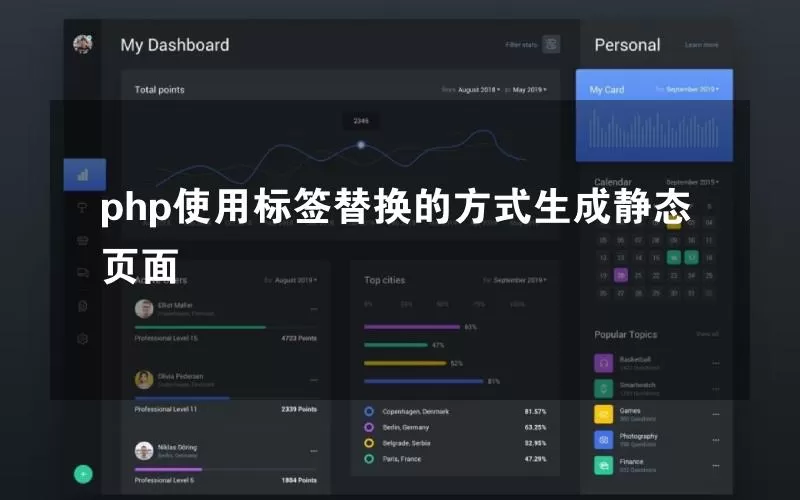Click the purple 63% city bar
The height and width of the screenshot is (500, 800).
[x=412, y=327]
